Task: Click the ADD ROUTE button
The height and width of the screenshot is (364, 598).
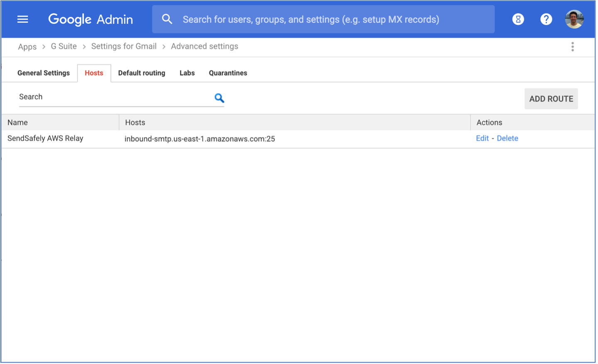Action: pos(551,99)
